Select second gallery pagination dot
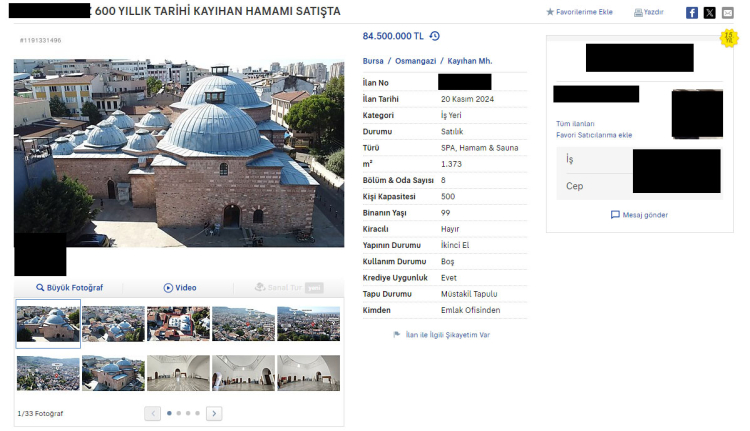Viewport: 750px width, 431px height. [x=179, y=413]
